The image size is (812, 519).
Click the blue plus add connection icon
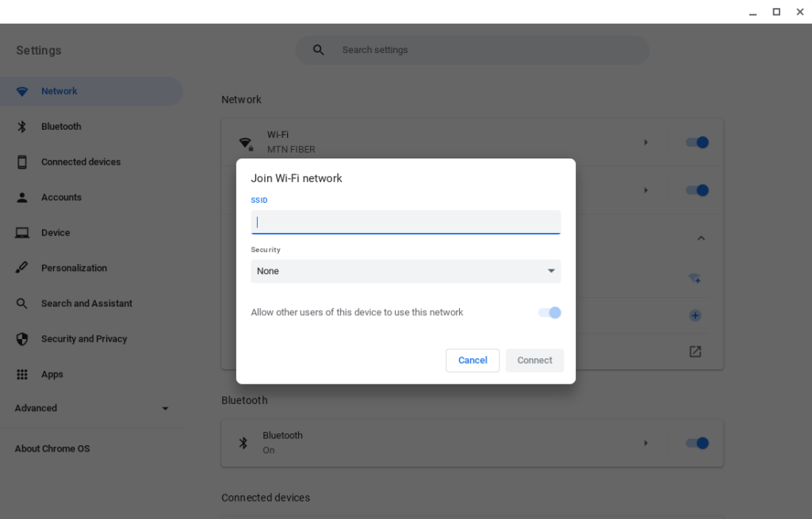pyautogui.click(x=695, y=315)
